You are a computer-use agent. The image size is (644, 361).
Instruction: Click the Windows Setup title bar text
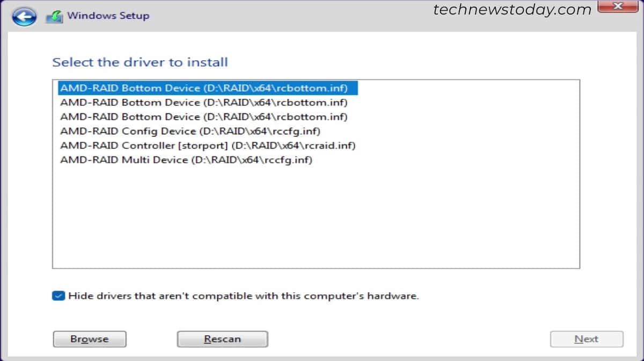coord(107,16)
